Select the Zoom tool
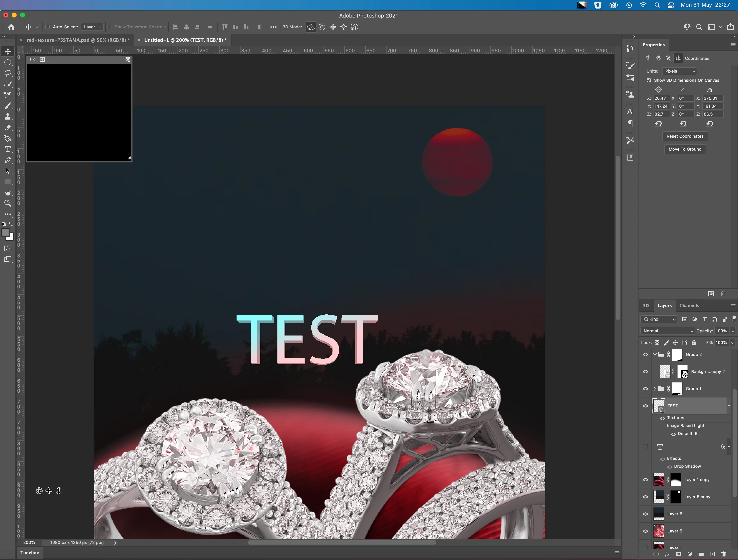This screenshot has width=738, height=560. 8,203
